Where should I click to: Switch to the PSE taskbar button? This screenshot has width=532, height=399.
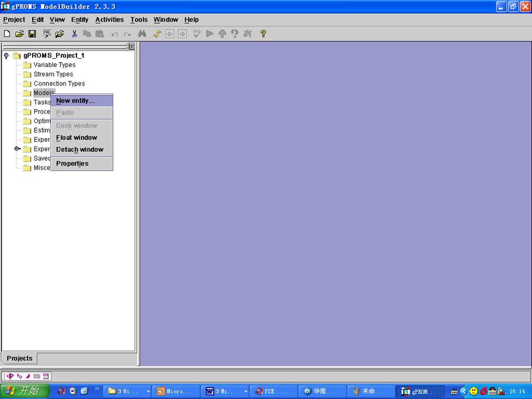(274, 391)
